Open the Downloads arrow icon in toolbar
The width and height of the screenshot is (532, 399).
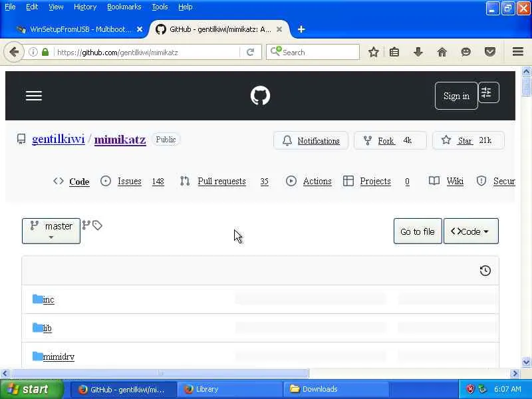pos(418,52)
